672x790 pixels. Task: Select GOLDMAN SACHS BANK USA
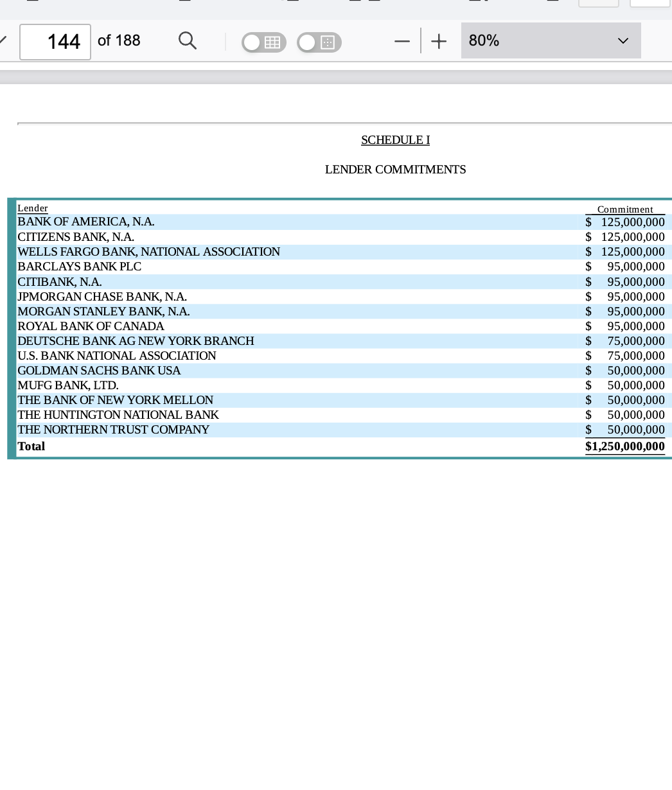(99, 371)
